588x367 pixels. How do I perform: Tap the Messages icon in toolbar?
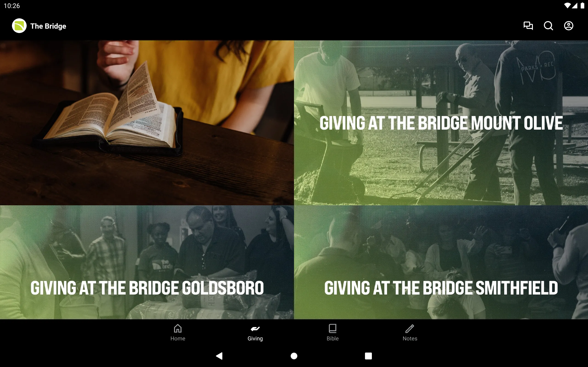(528, 26)
